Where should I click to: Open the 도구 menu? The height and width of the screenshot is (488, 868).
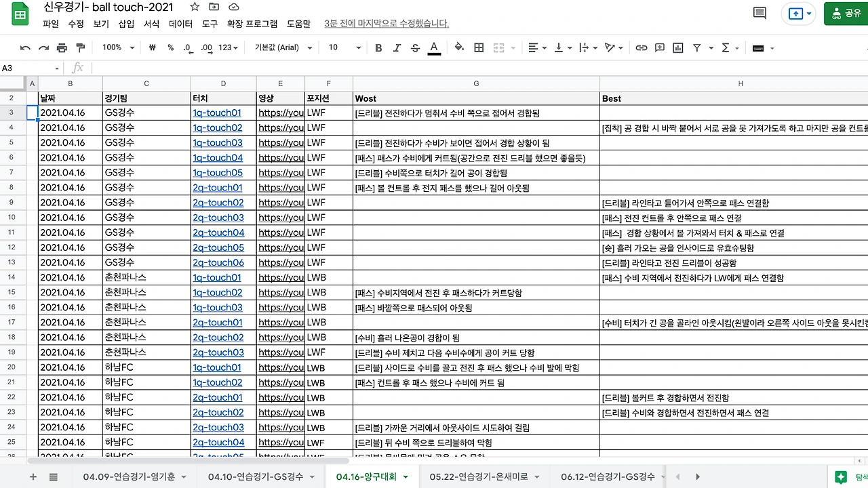(210, 24)
